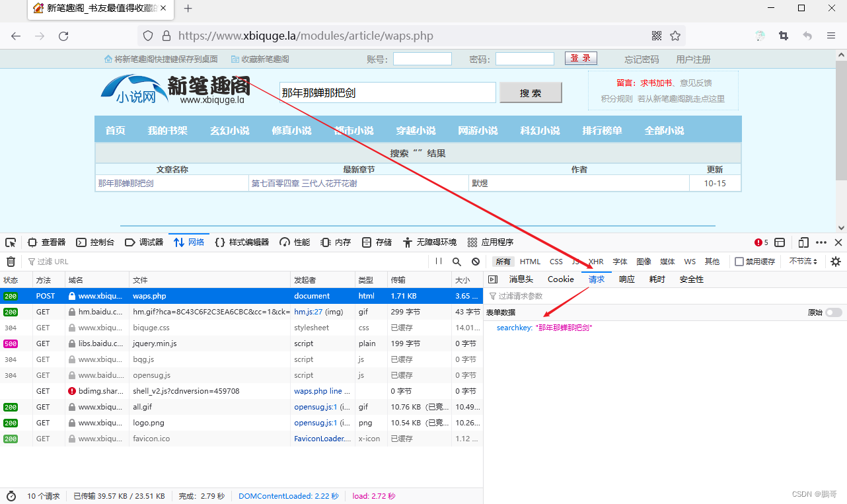Open the 样式编辑器 panel
847x504 pixels.
[242, 242]
